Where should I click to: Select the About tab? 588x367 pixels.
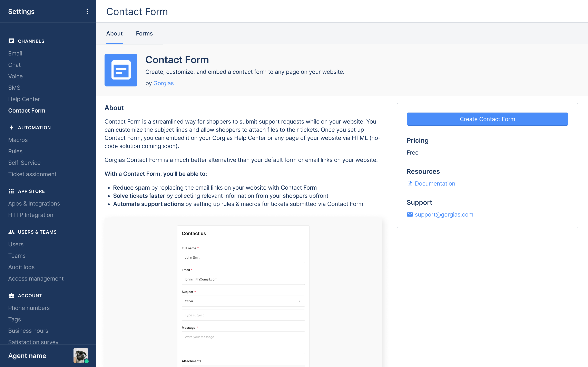[114, 33]
